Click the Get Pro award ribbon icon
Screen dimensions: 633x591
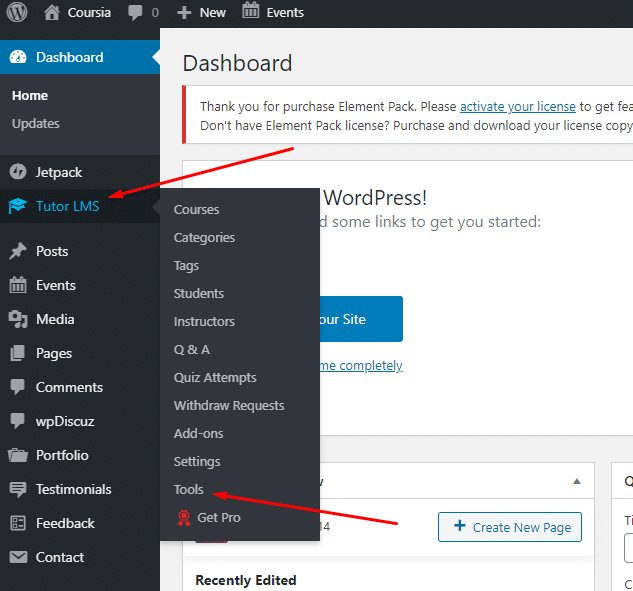pos(184,518)
